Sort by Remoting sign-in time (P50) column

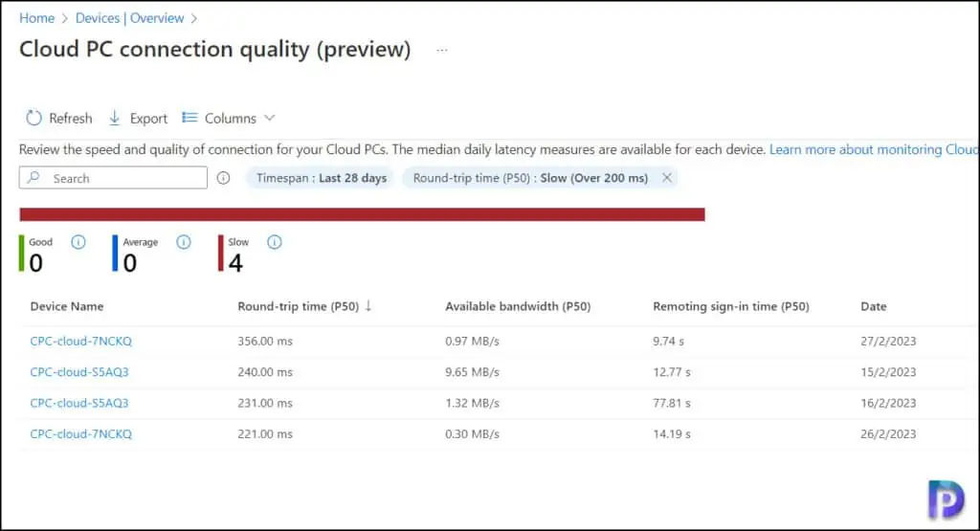pyautogui.click(x=730, y=306)
